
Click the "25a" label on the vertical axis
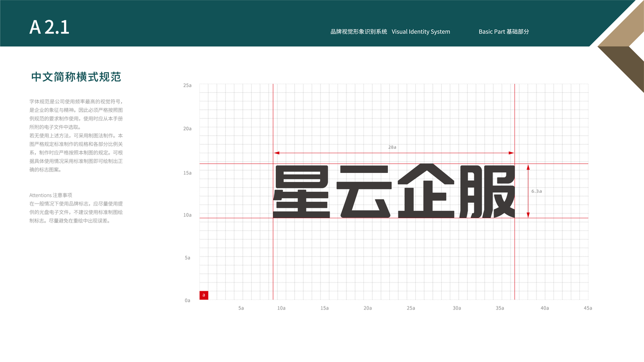tap(188, 85)
